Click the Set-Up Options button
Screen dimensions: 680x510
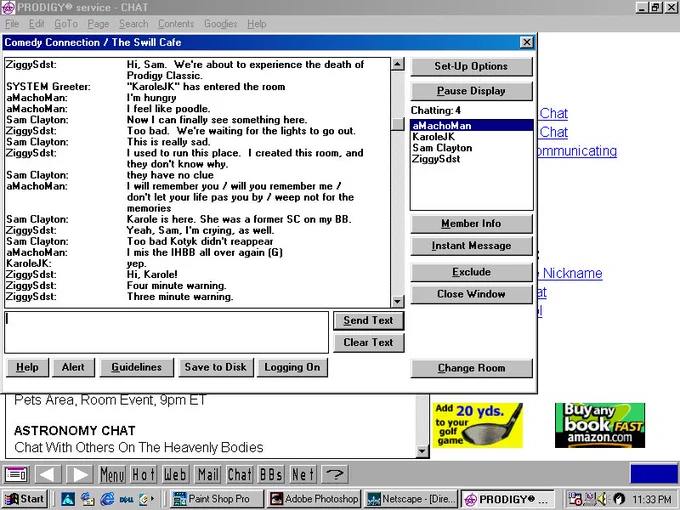[x=471, y=66]
